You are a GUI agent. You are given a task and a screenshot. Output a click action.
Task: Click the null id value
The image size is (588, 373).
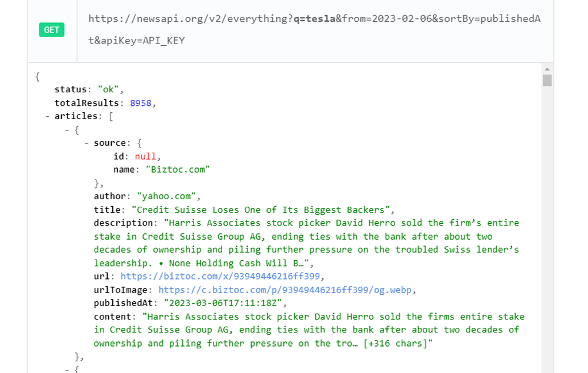pos(145,156)
